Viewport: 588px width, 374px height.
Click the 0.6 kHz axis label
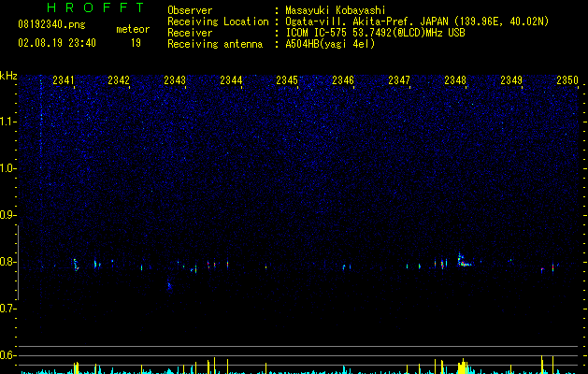(7, 355)
